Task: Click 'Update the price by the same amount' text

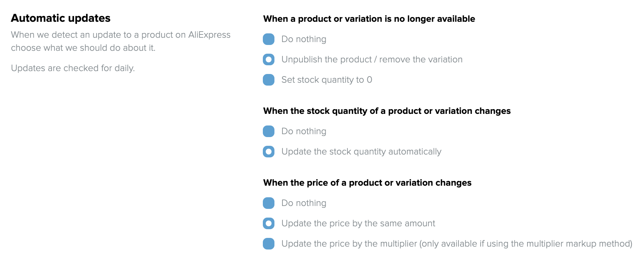Action: coord(358,223)
